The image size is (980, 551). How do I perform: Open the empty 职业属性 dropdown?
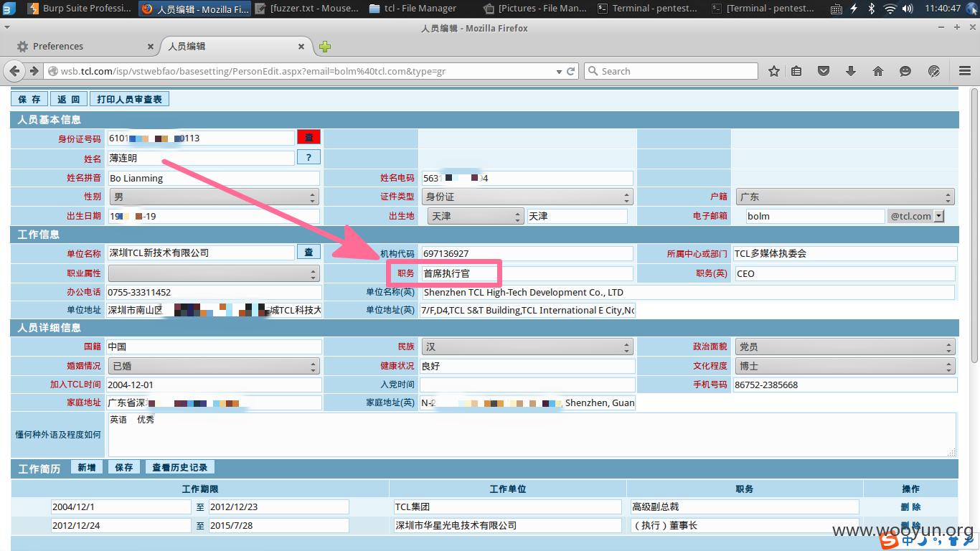213,273
